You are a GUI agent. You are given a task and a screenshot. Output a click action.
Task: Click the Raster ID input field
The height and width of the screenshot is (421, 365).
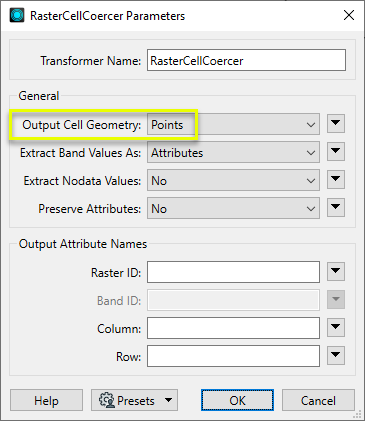pyautogui.click(x=233, y=272)
